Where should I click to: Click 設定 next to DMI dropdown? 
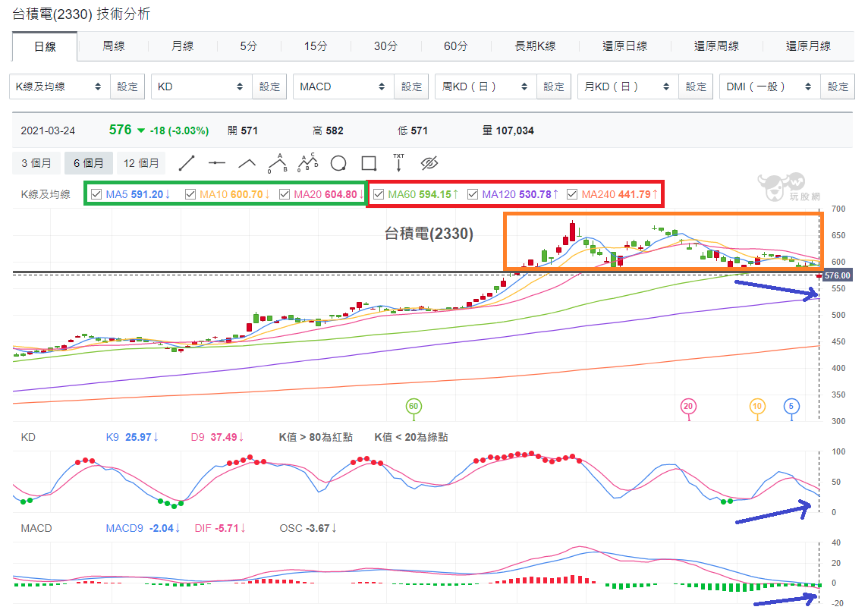point(838,87)
